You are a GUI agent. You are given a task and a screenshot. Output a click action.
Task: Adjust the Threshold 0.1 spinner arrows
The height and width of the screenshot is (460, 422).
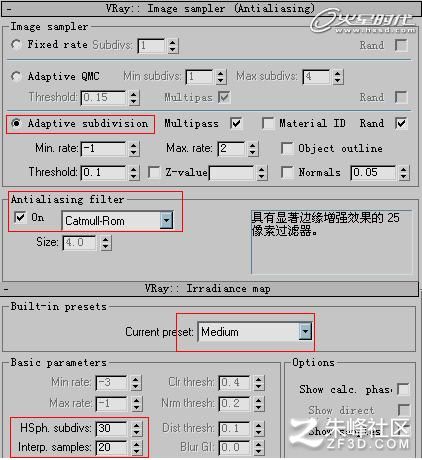133,173
